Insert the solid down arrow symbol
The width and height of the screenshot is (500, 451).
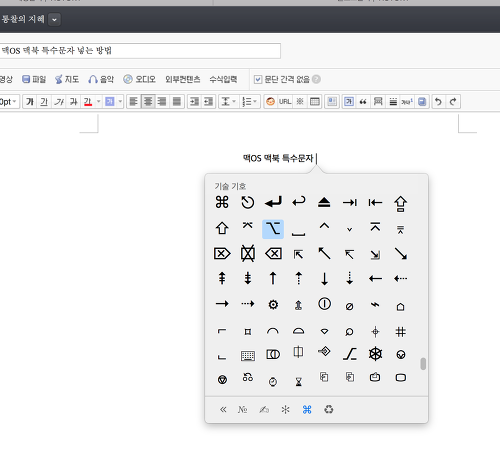point(324,278)
